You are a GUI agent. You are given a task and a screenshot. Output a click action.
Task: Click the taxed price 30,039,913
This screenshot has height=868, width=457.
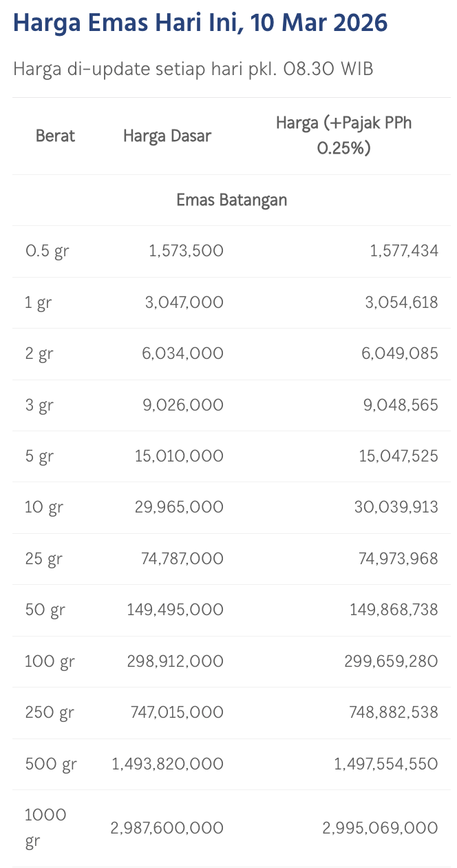click(x=397, y=508)
